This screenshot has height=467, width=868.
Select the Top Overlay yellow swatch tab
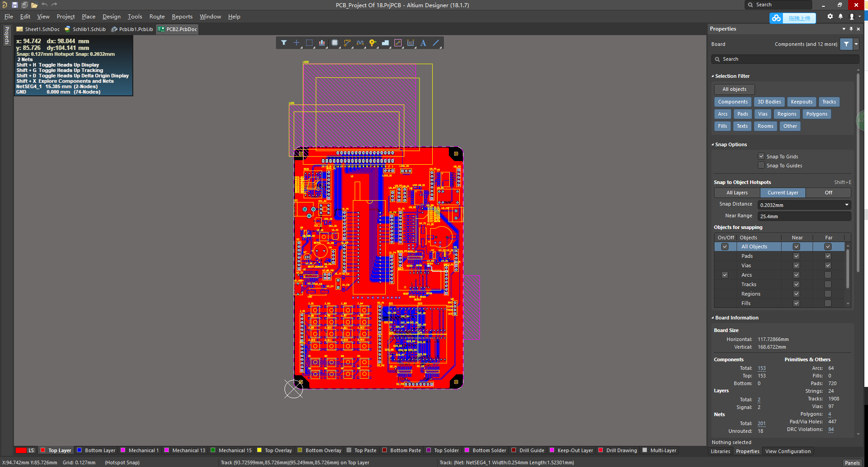[274, 450]
